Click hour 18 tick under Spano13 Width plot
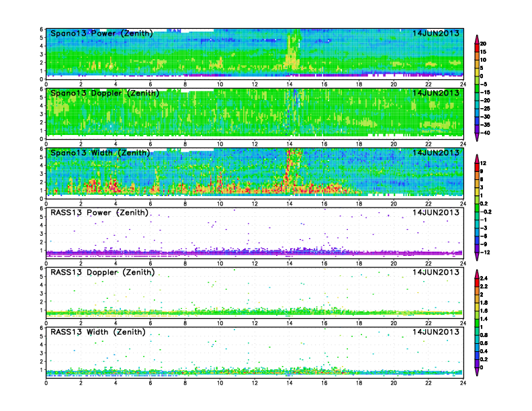Image resolution: width=532 pixels, height=411 pixels. tap(359, 203)
